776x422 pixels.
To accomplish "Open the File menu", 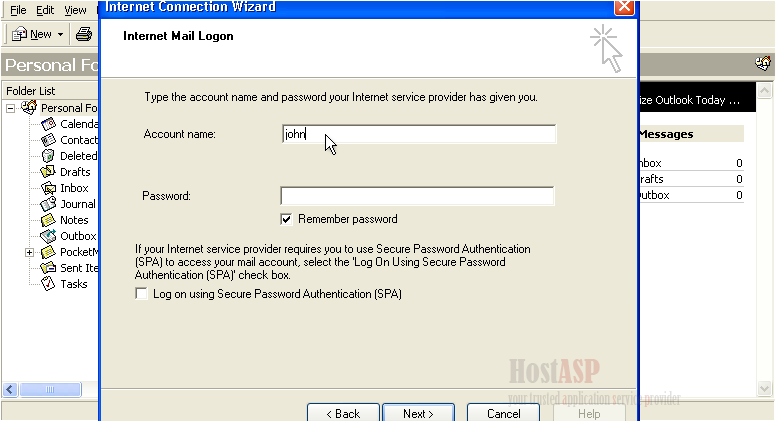I will pos(18,10).
